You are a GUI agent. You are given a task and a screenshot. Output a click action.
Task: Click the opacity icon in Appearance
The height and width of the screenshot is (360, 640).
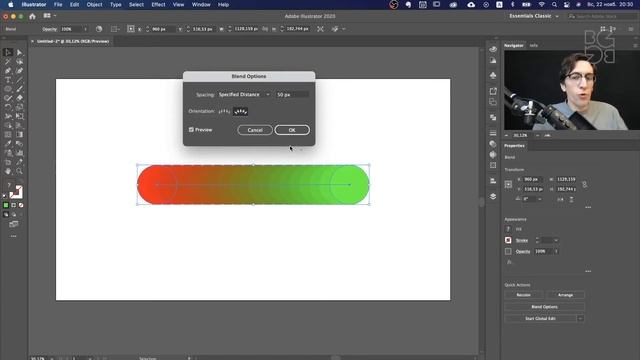[x=508, y=251]
